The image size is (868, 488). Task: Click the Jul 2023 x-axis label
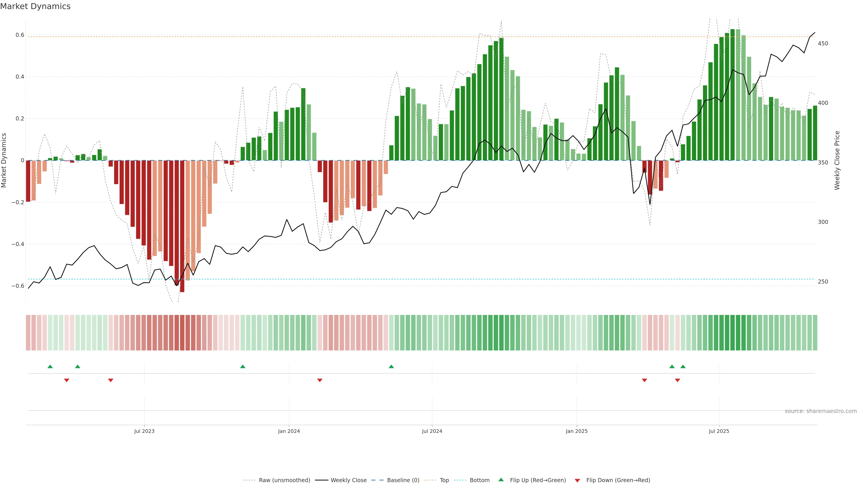click(144, 431)
